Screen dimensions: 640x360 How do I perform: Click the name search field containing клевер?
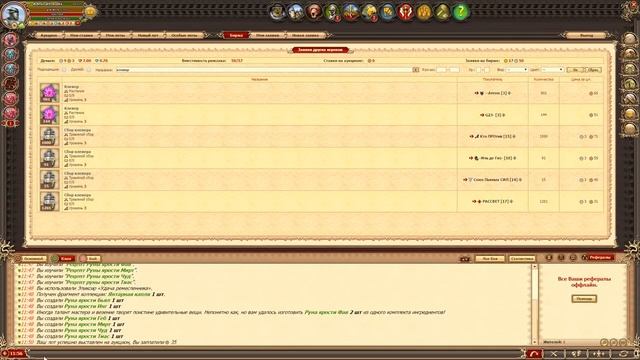264,70
